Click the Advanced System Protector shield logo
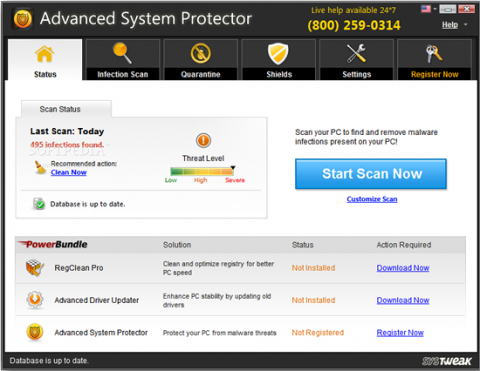This screenshot has height=371, width=480. tap(23, 18)
